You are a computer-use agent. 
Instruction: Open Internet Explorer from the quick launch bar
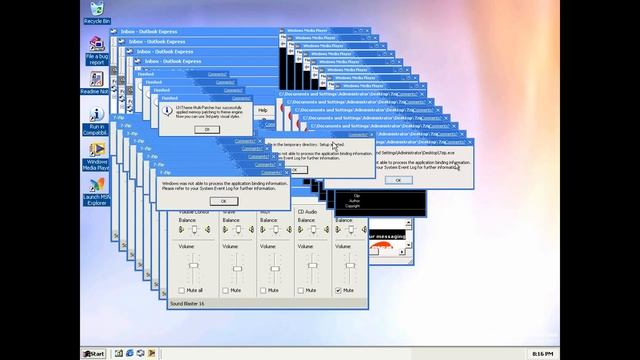click(130, 353)
